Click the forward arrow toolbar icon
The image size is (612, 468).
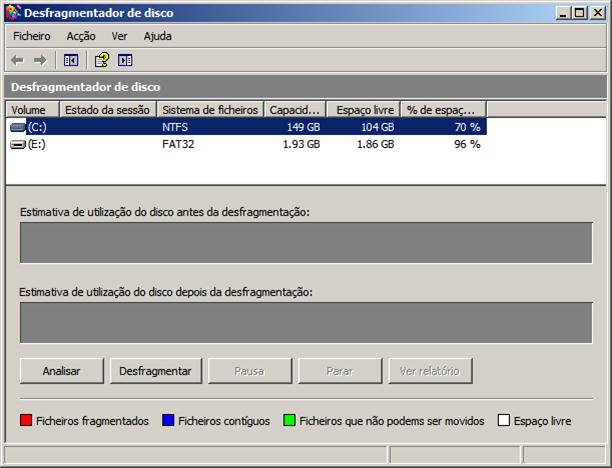point(40,60)
